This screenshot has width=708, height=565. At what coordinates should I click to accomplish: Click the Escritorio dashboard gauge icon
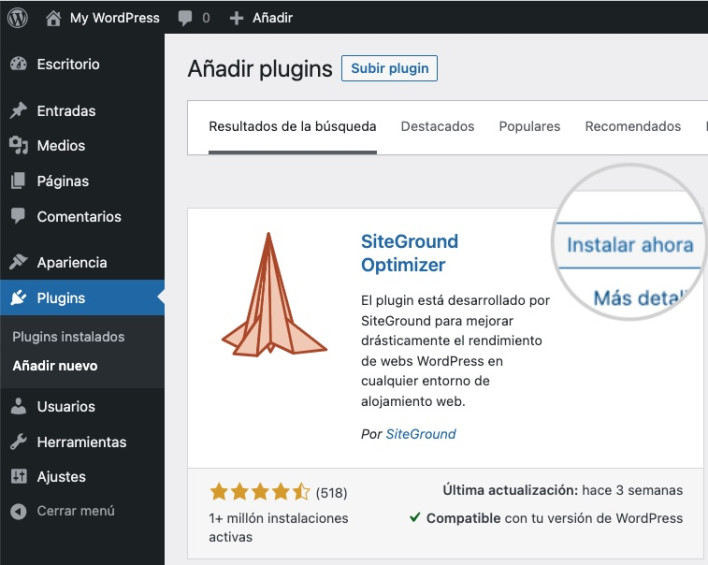point(19,64)
